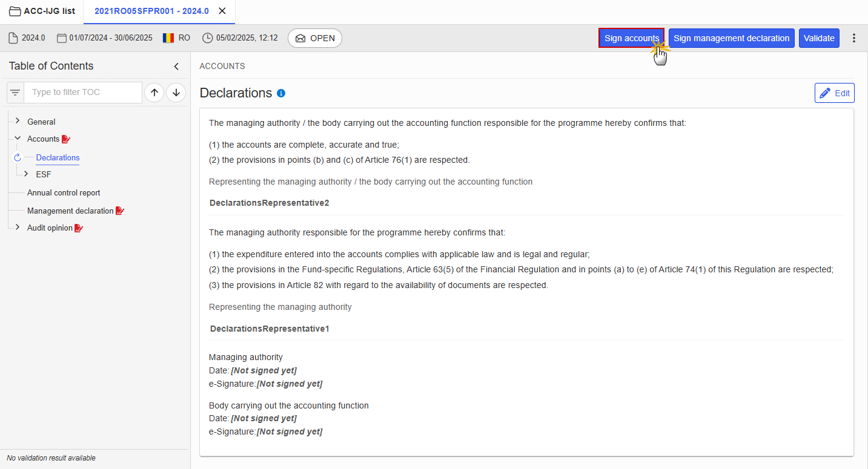The height and width of the screenshot is (469, 868).
Task: Collapse the Table of Contents panel
Action: [176, 67]
